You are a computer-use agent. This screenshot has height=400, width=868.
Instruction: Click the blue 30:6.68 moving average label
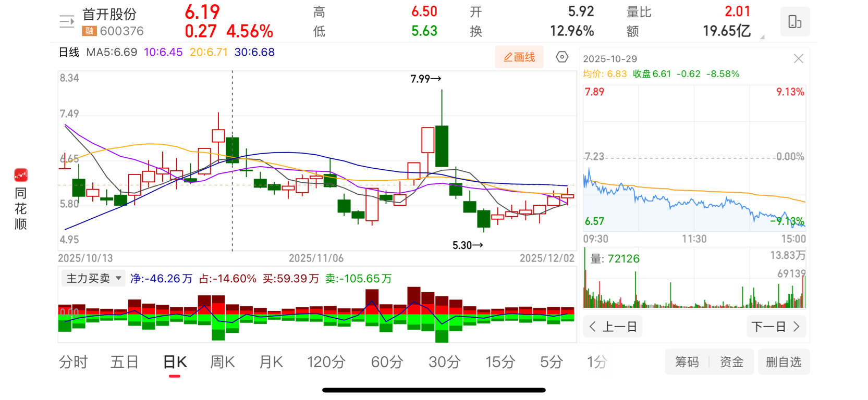[x=254, y=52]
